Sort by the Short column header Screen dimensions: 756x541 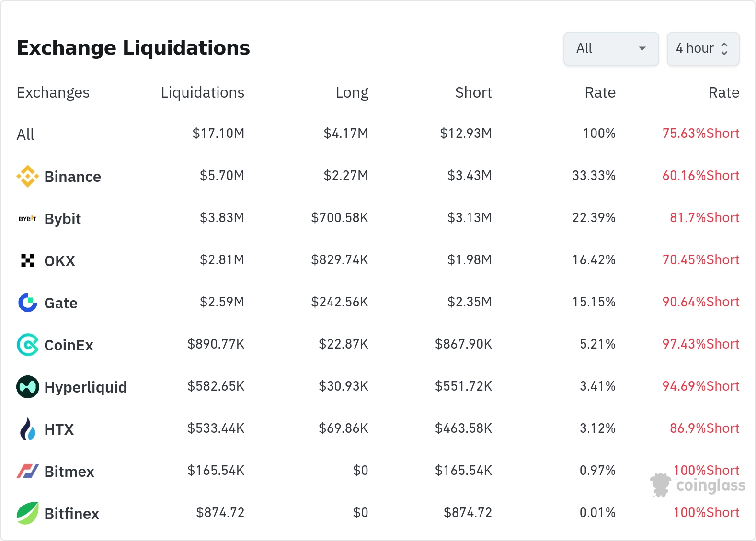tap(473, 92)
